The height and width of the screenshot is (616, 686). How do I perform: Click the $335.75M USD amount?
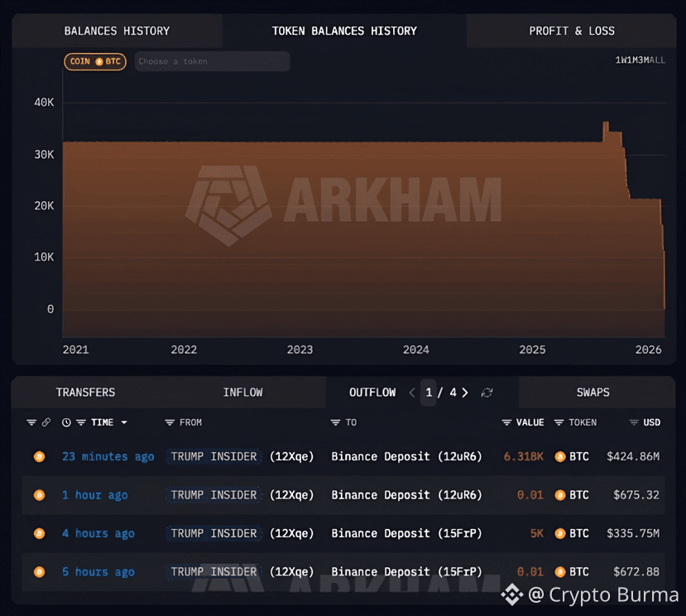pos(632,533)
